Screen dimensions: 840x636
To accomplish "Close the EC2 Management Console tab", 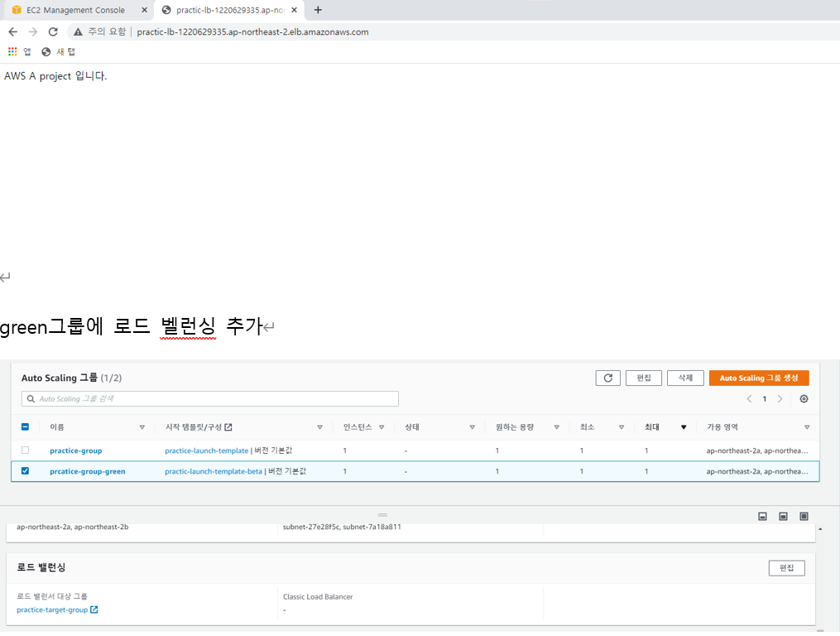I will (144, 10).
